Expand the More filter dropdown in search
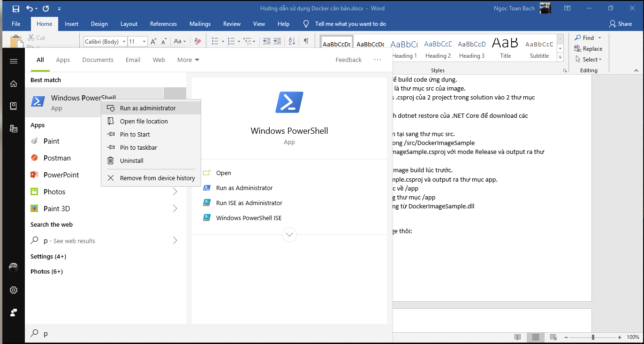This screenshot has height=344, width=644. pos(188,60)
